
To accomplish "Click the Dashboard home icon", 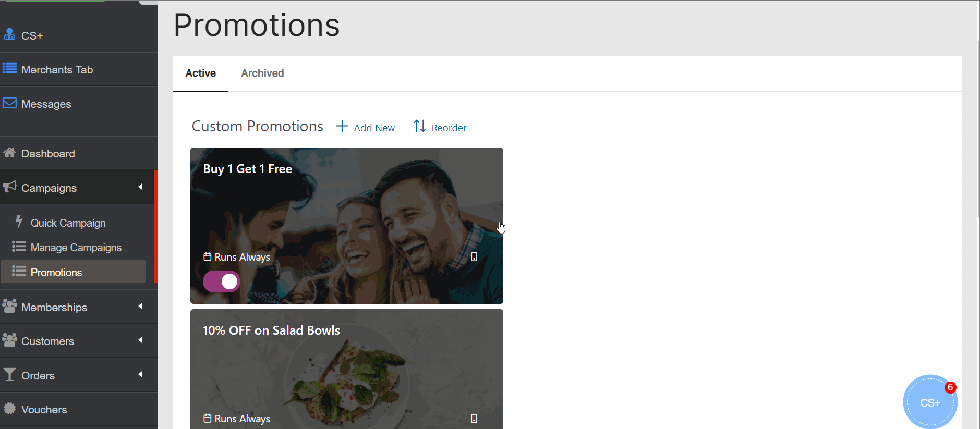I will click(x=9, y=153).
